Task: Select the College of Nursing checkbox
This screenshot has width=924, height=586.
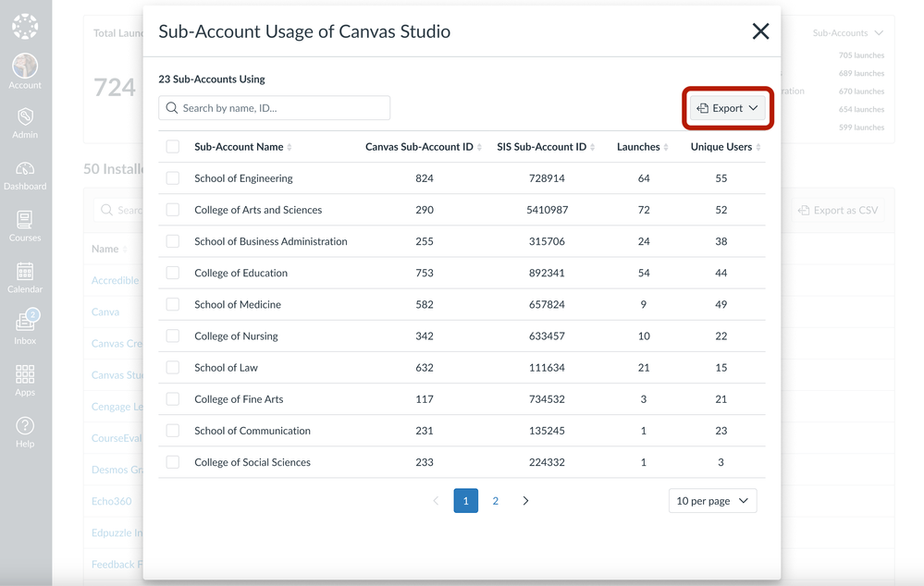Action: [173, 336]
